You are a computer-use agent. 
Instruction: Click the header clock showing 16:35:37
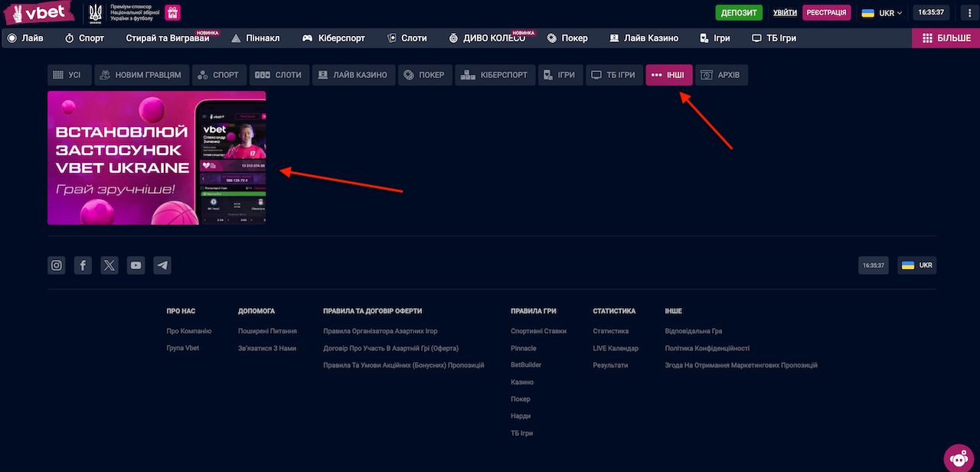point(932,13)
